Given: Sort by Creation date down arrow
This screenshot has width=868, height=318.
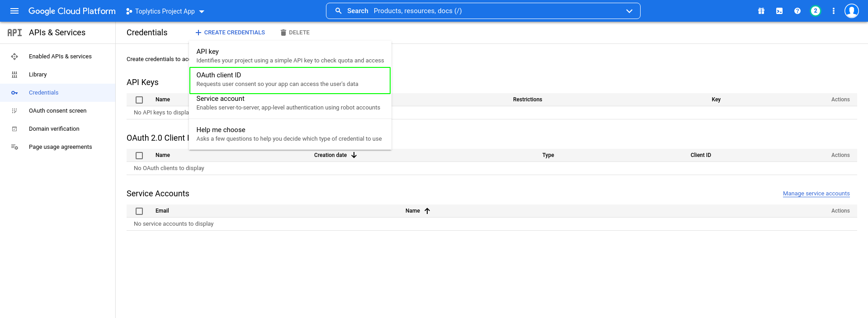Looking at the screenshot, I should click(354, 155).
